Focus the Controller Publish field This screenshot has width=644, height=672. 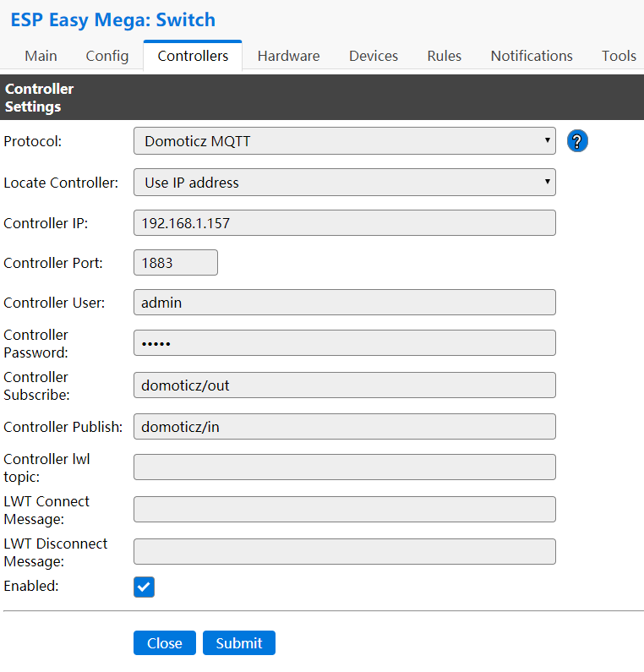pyautogui.click(x=345, y=426)
